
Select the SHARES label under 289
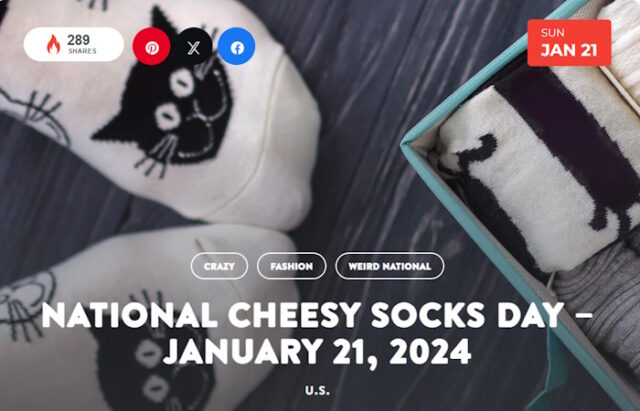(82, 51)
